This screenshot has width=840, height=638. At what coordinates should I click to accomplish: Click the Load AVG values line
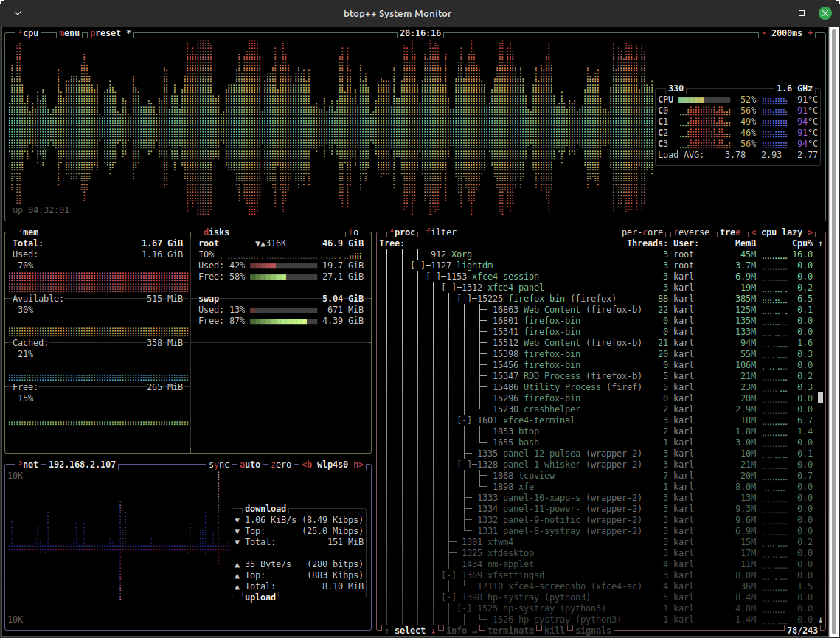coord(737,155)
